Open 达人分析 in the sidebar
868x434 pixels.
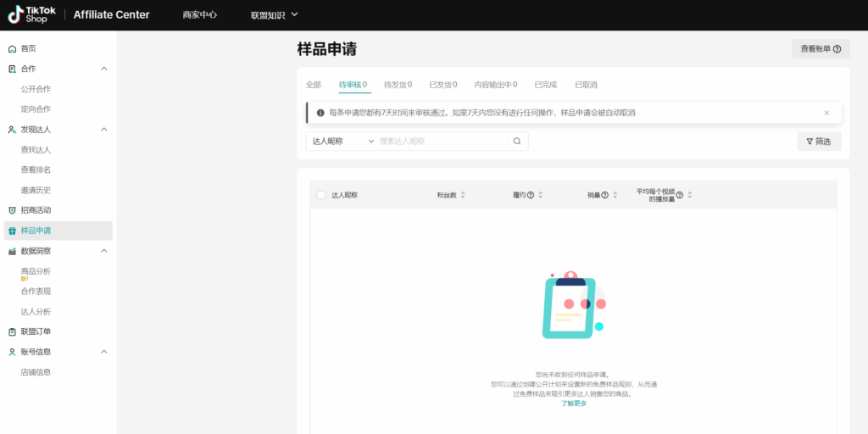36,312
